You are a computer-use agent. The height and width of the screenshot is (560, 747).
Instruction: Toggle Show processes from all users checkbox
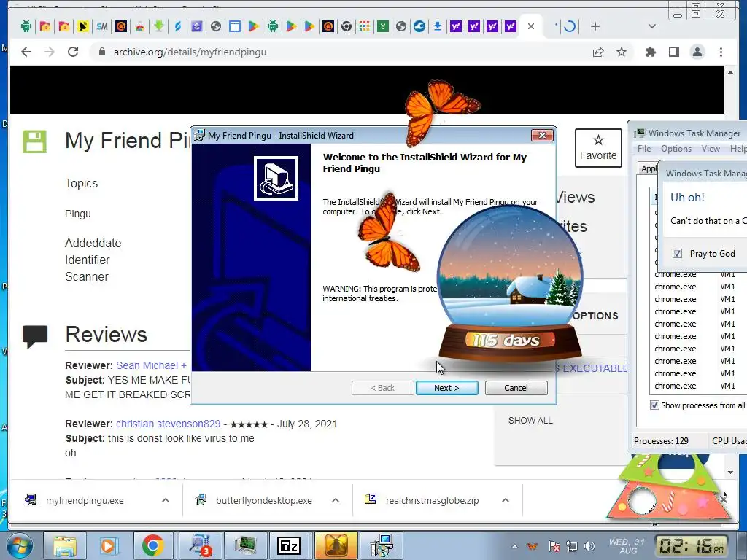coord(654,405)
